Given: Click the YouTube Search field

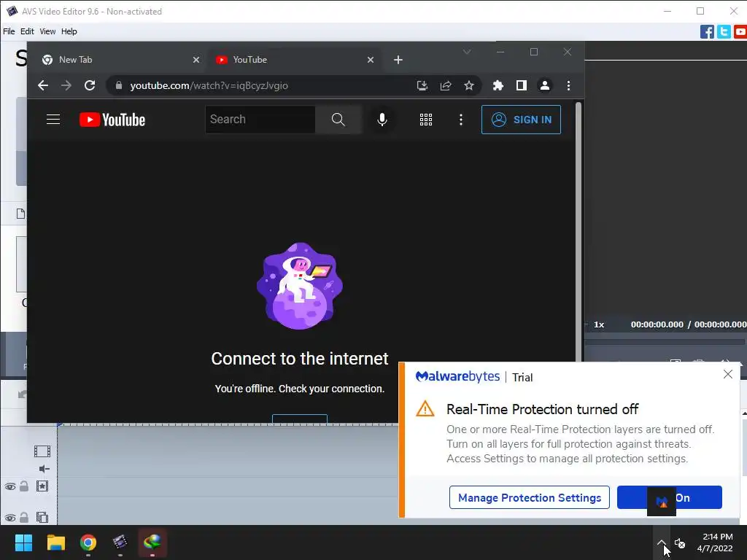Looking at the screenshot, I should (x=260, y=120).
